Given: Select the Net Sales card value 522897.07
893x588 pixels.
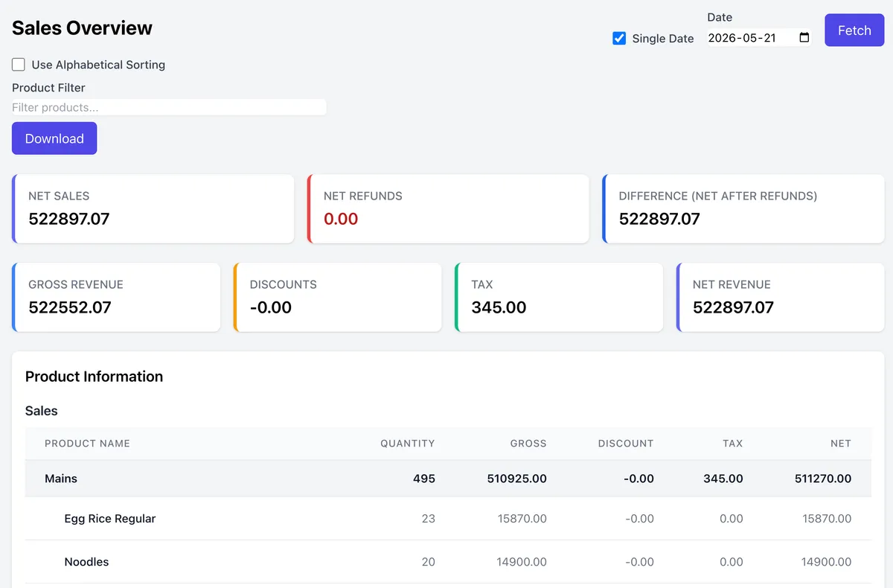Looking at the screenshot, I should click(x=69, y=219).
